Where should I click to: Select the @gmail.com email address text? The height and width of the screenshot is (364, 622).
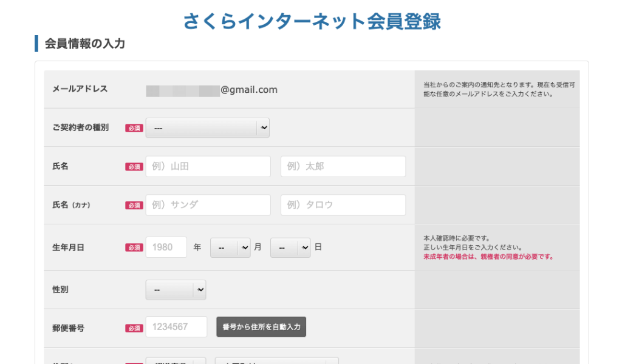(248, 90)
